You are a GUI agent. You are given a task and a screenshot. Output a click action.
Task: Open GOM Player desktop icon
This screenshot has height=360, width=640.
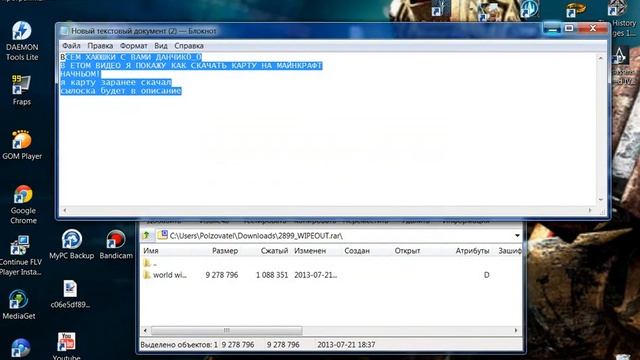point(22,145)
